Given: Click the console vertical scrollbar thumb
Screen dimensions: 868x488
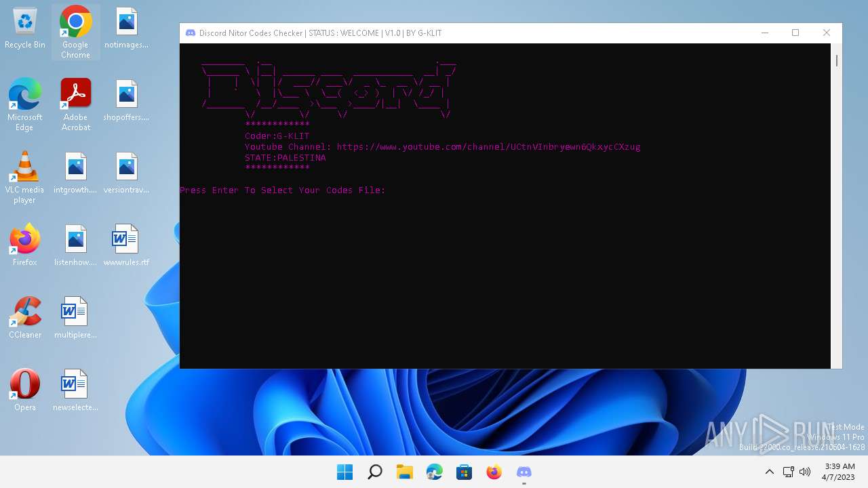Looking at the screenshot, I should pyautogui.click(x=836, y=60).
